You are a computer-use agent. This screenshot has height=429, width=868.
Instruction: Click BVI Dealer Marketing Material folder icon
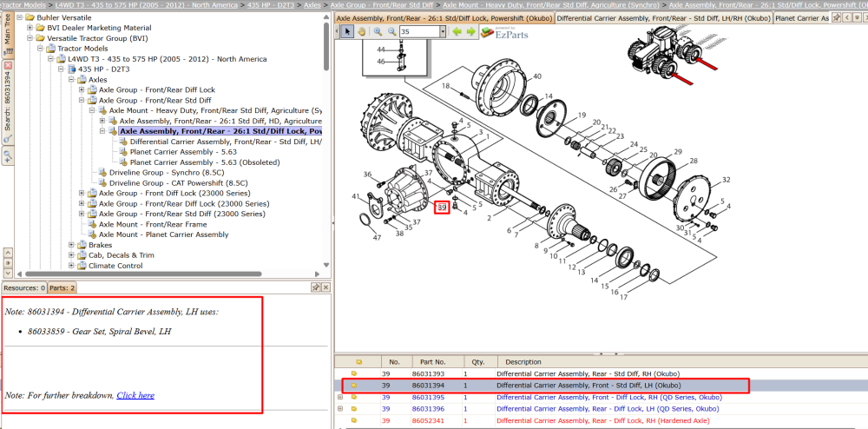(x=40, y=28)
